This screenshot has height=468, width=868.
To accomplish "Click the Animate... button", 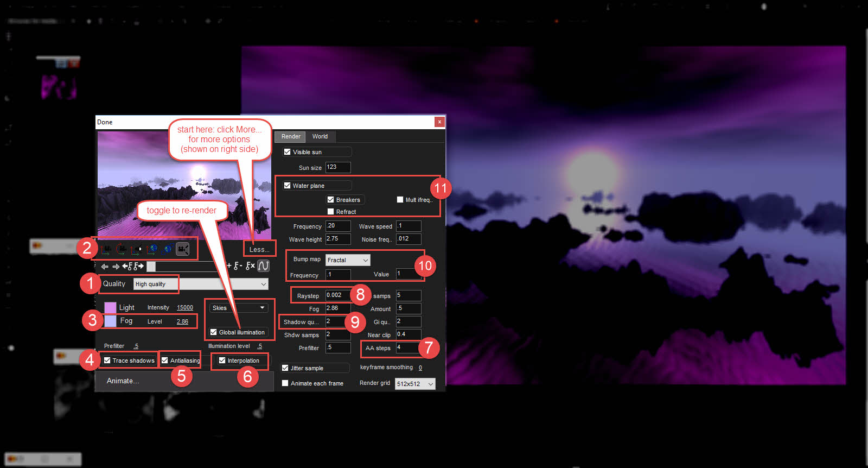I will click(123, 381).
